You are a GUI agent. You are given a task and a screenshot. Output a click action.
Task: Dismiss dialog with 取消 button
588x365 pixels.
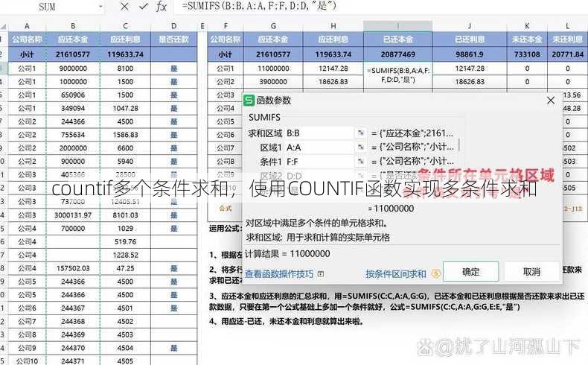531,272
